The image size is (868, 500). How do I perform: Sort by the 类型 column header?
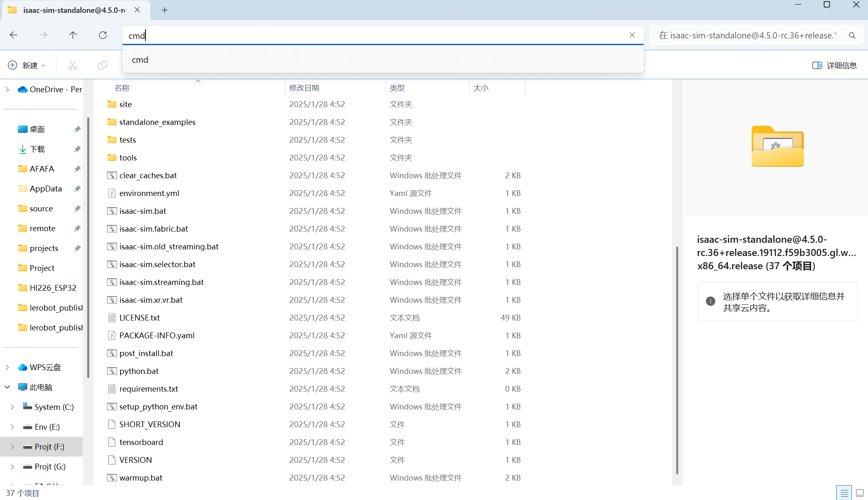(397, 88)
